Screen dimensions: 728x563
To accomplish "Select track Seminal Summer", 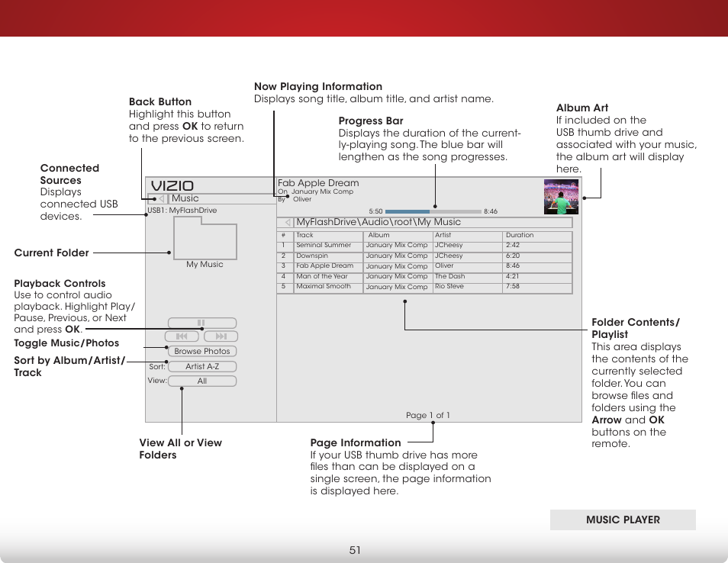I will coord(324,245).
